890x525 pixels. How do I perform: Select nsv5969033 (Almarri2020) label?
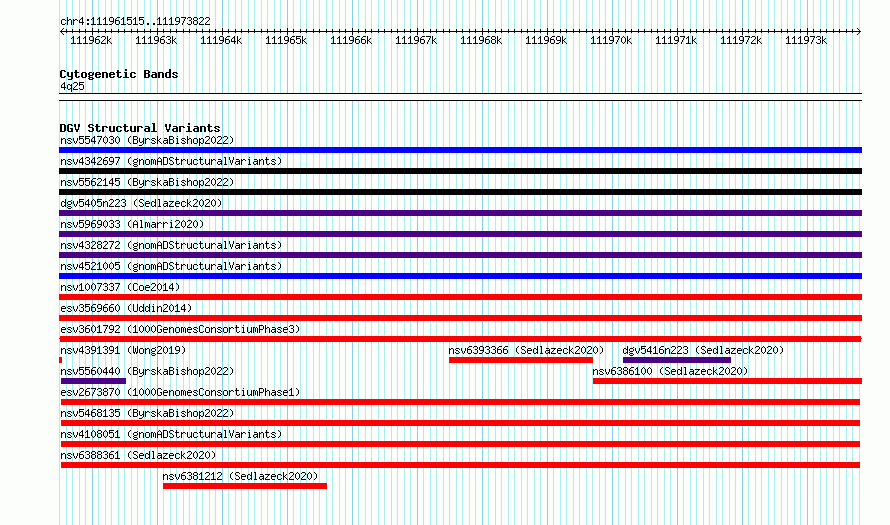[132, 224]
